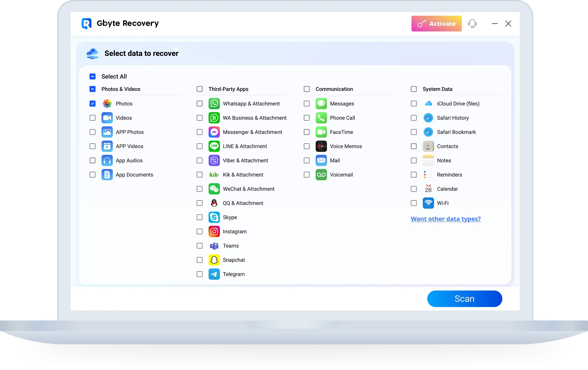Click the Gbyte Recovery logo icon

click(x=86, y=23)
